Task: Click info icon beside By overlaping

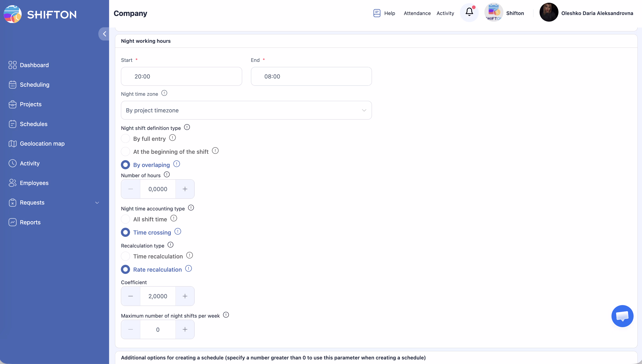Action: 177,164
